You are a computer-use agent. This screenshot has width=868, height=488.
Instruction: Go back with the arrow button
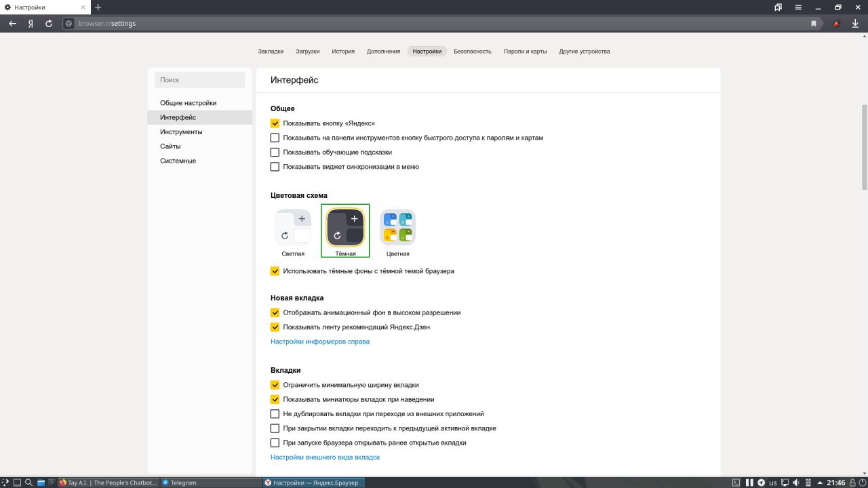click(x=12, y=23)
